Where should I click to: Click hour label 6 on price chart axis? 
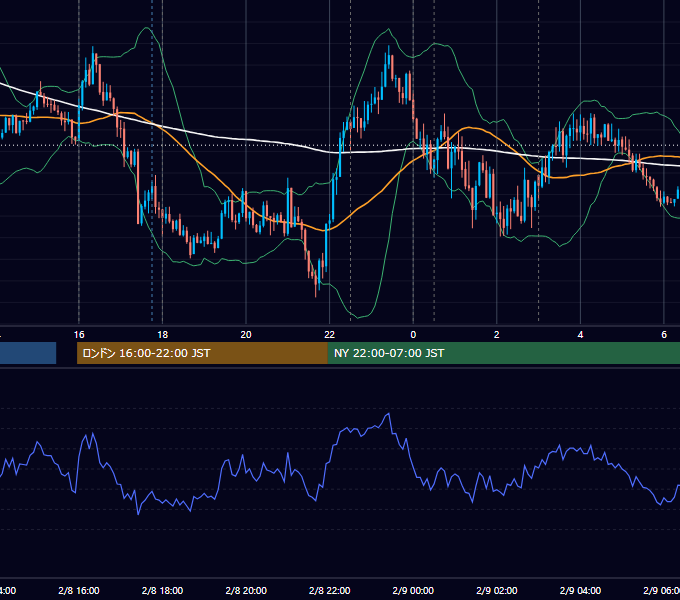coord(664,335)
